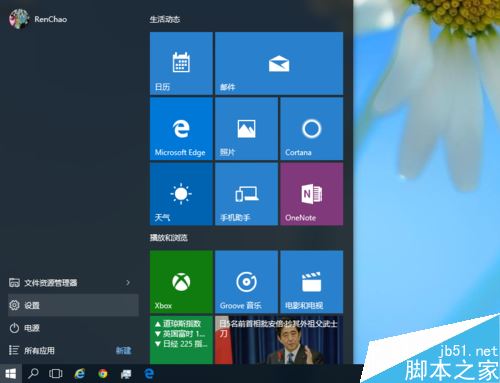Open the 手机助手 phone companion tile

coord(246,194)
